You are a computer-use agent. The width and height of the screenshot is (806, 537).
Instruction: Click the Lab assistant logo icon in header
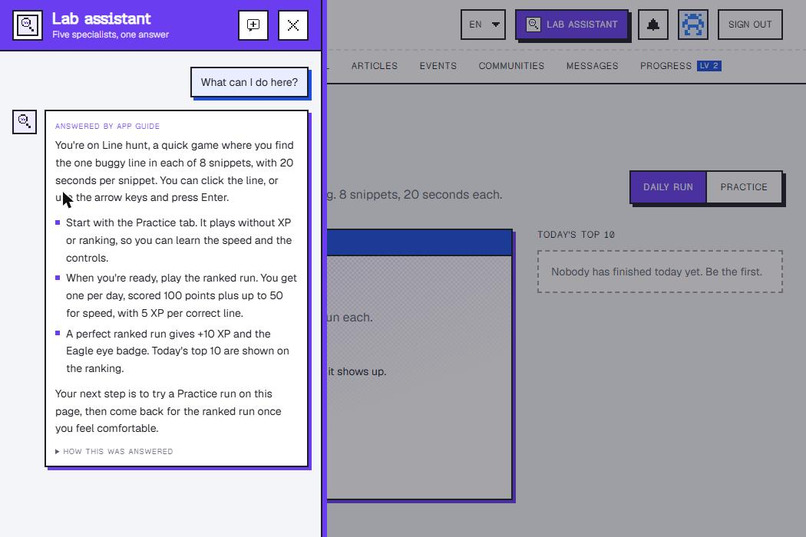[x=27, y=25]
